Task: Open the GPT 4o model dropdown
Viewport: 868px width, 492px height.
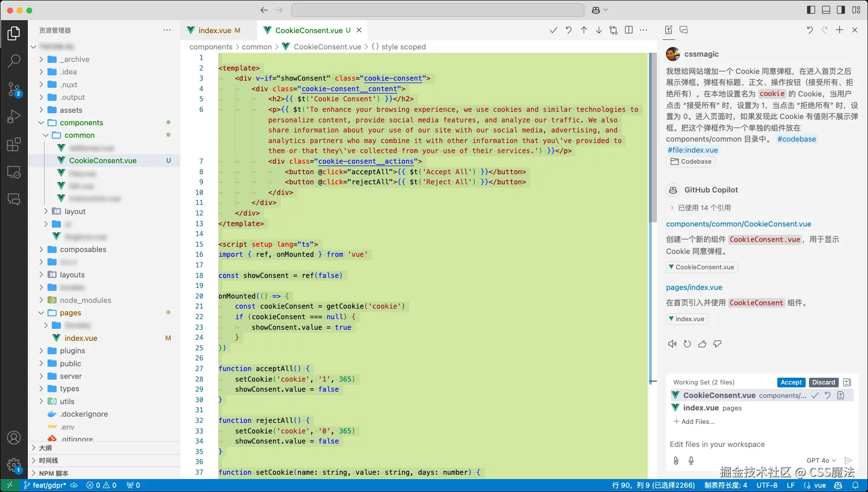Action: point(821,460)
